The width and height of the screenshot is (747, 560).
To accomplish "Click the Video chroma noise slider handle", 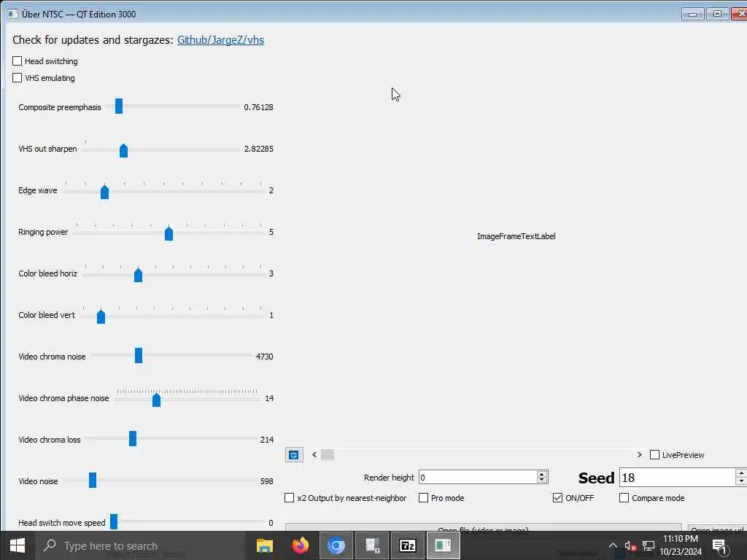I will [139, 355].
